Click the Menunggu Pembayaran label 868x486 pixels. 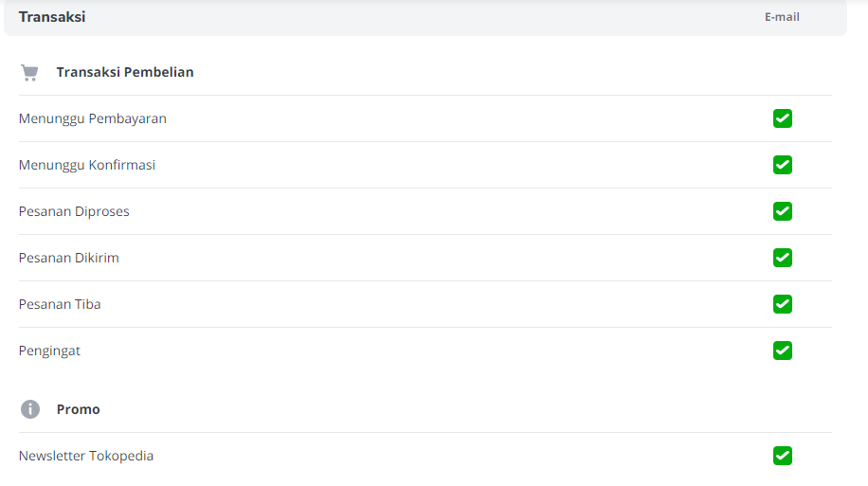(93, 119)
